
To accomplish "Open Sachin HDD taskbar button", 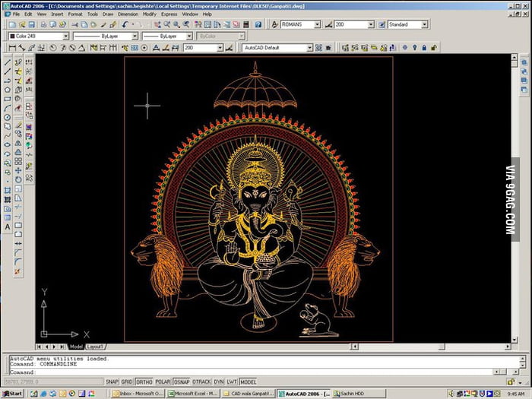I will click(x=359, y=394).
